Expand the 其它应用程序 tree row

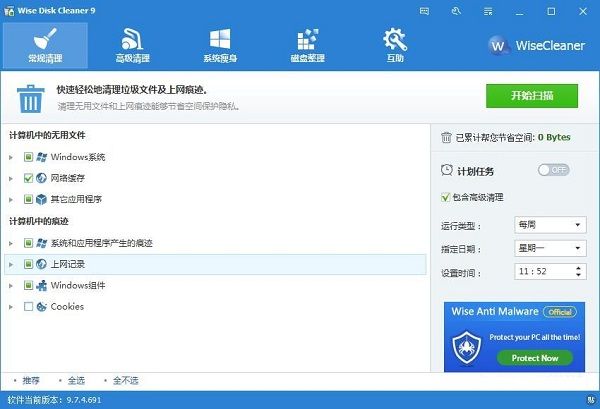(x=11, y=199)
